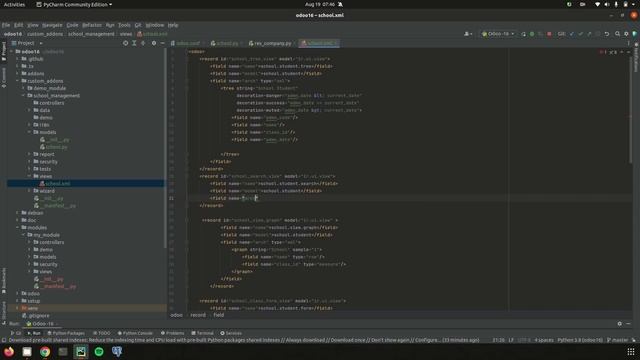The width and height of the screenshot is (640, 360).
Task: Expand the debian folder
Action: click(18, 213)
